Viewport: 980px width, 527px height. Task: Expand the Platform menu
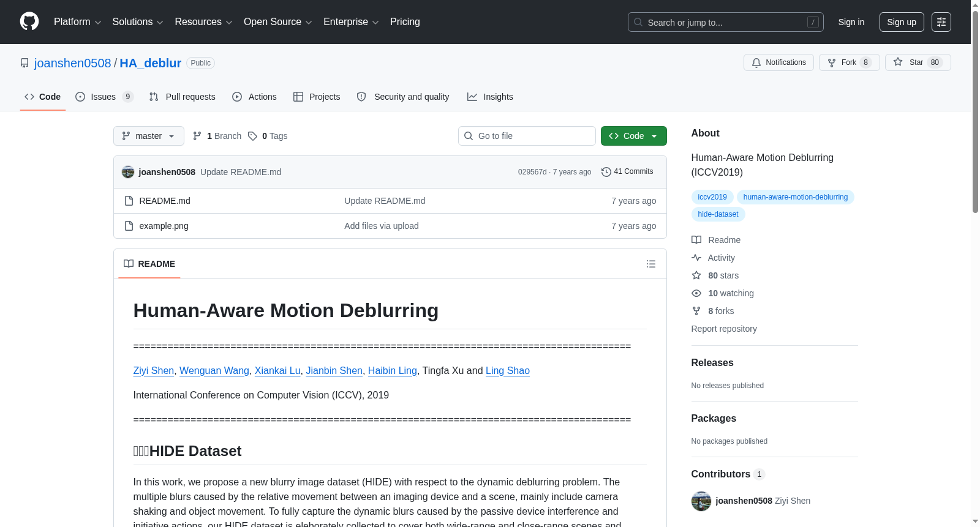[x=78, y=22]
